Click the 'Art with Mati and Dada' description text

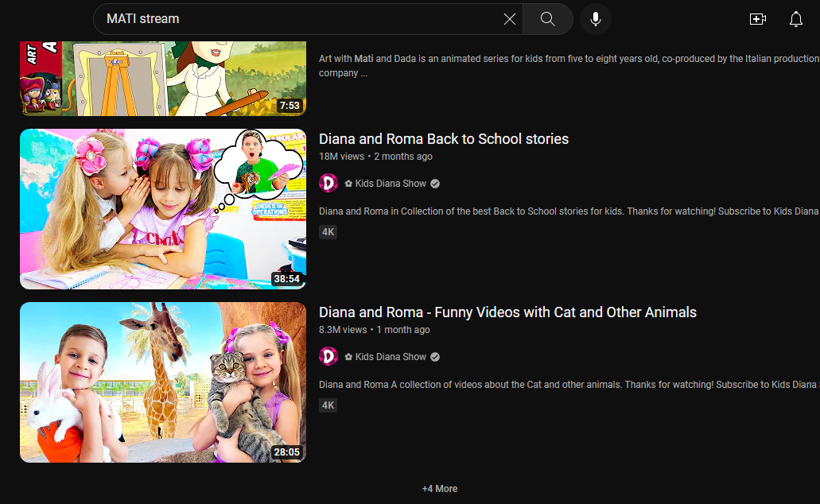click(569, 66)
